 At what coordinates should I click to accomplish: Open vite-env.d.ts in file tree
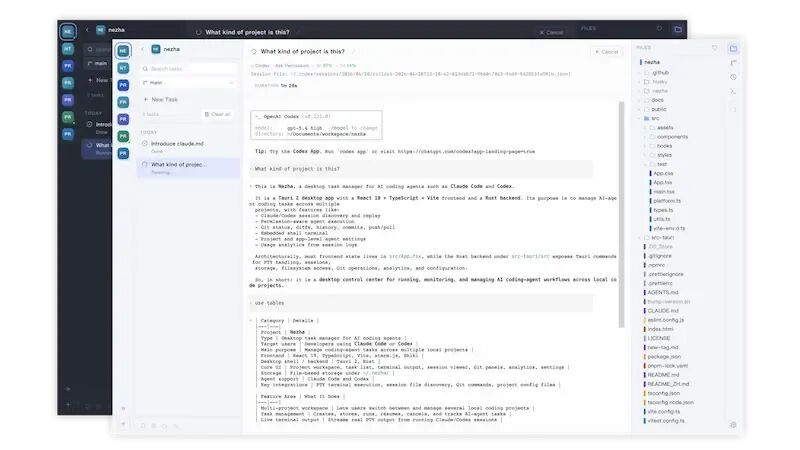pos(668,229)
